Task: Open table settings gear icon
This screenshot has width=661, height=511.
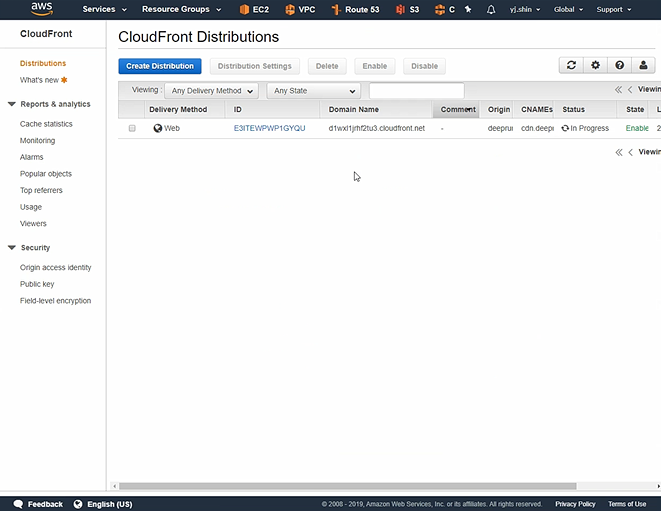Action: tap(595, 65)
